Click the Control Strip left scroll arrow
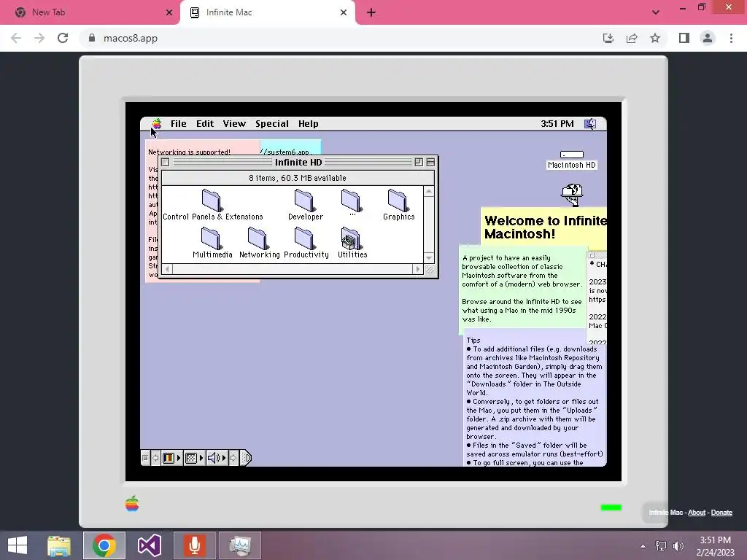This screenshot has height=560, width=747. (x=155, y=458)
